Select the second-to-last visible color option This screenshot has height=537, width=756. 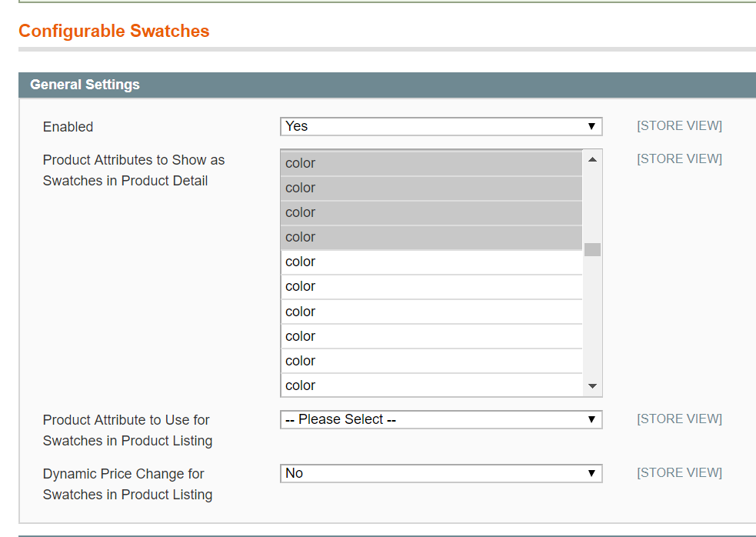point(431,361)
